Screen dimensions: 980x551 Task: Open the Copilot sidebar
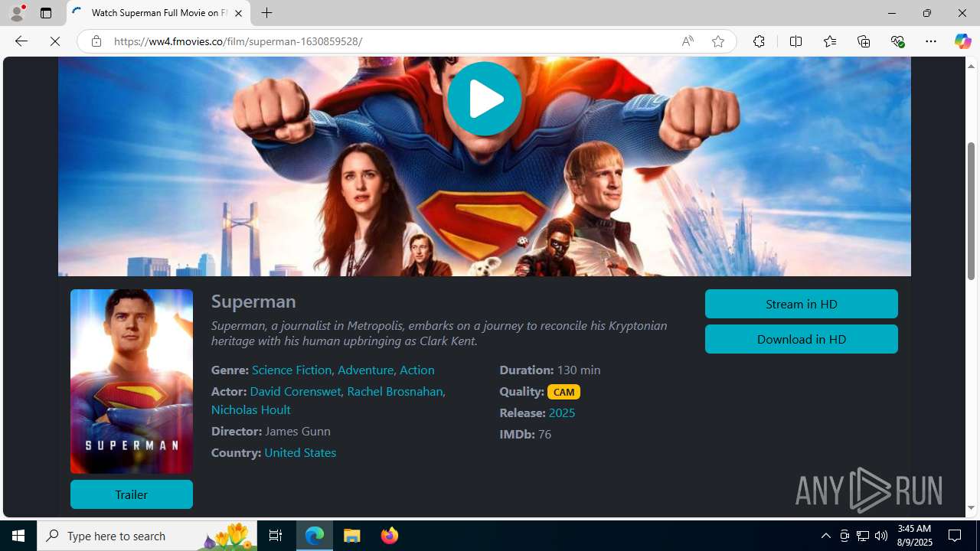pyautogui.click(x=962, y=41)
